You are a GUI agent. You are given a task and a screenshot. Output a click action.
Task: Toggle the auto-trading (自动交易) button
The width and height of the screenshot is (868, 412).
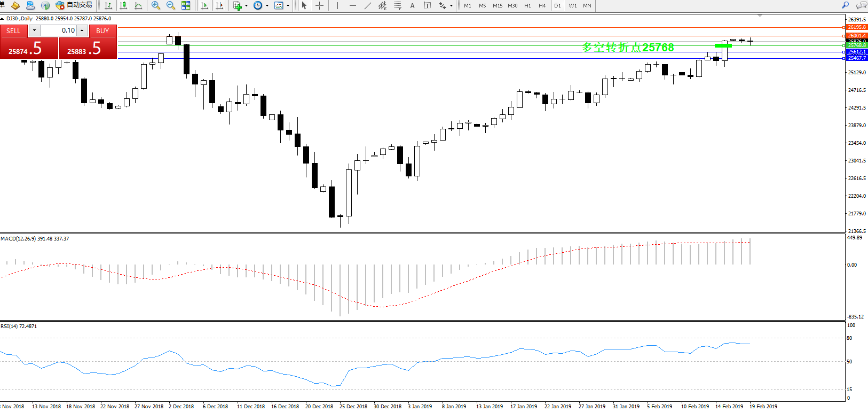click(74, 5)
